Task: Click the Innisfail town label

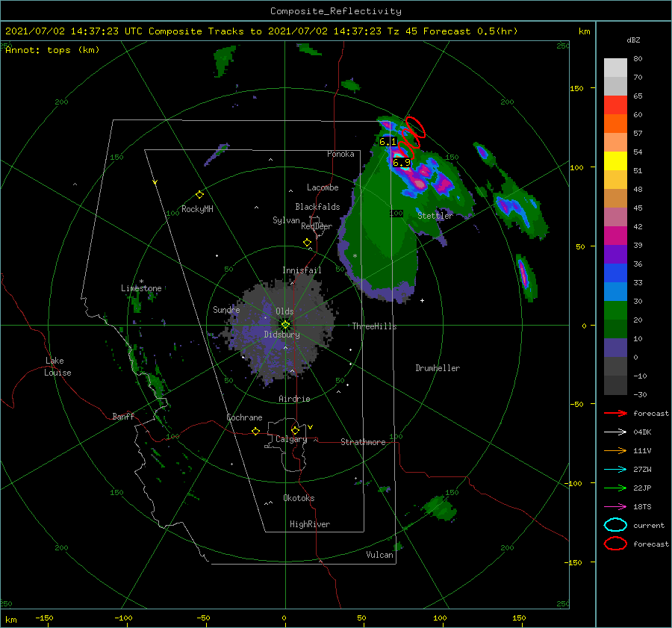Action: [x=302, y=270]
